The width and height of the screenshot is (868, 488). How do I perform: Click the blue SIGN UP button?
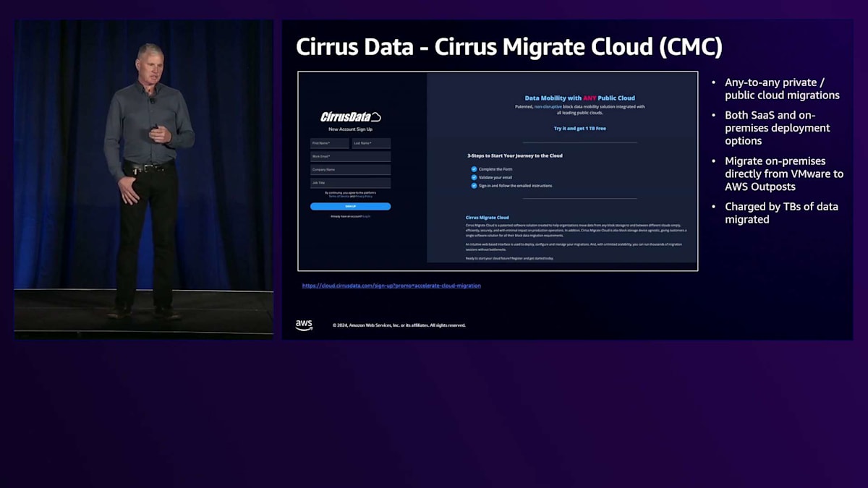tap(350, 206)
